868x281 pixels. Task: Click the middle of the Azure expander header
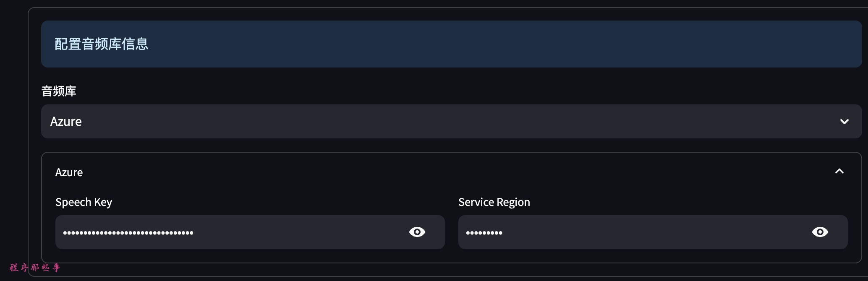pyautogui.click(x=451, y=172)
